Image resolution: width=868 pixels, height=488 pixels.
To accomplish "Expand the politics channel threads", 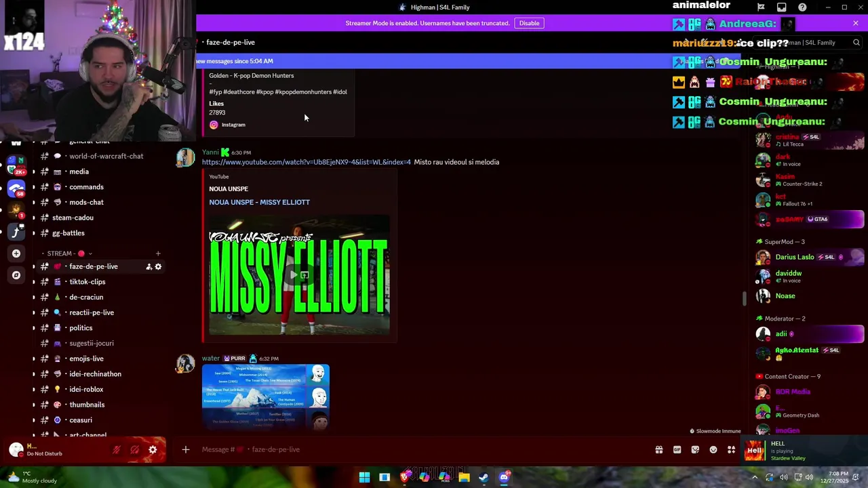I will pos(34,328).
